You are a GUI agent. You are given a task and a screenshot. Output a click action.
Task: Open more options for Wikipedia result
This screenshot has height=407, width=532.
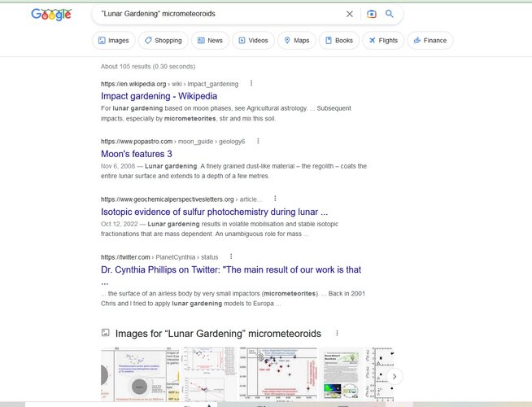tap(251, 83)
